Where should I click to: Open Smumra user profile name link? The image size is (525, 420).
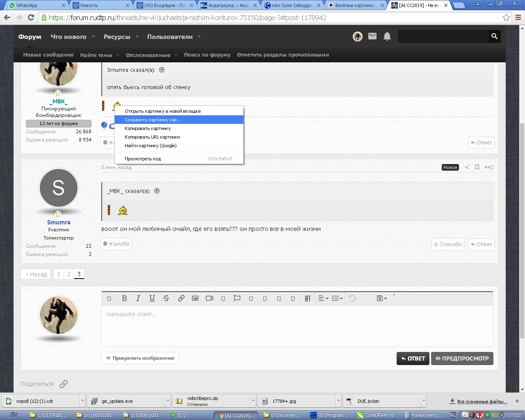click(x=59, y=222)
